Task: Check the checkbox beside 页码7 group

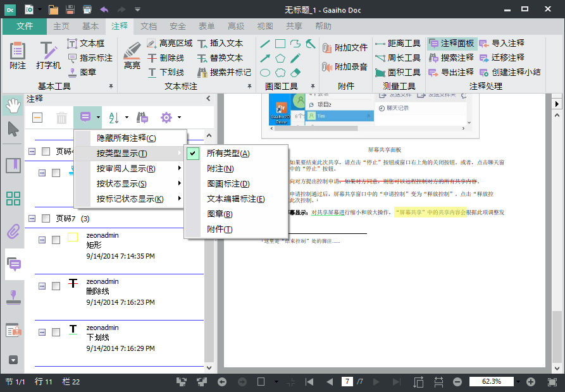Action: coord(46,219)
